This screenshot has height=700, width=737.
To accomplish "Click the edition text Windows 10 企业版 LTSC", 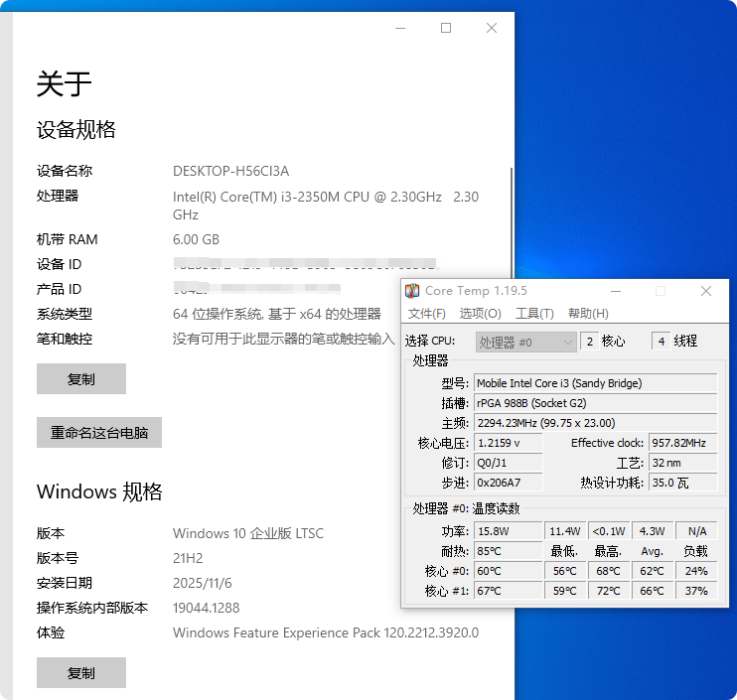I will point(248,533).
